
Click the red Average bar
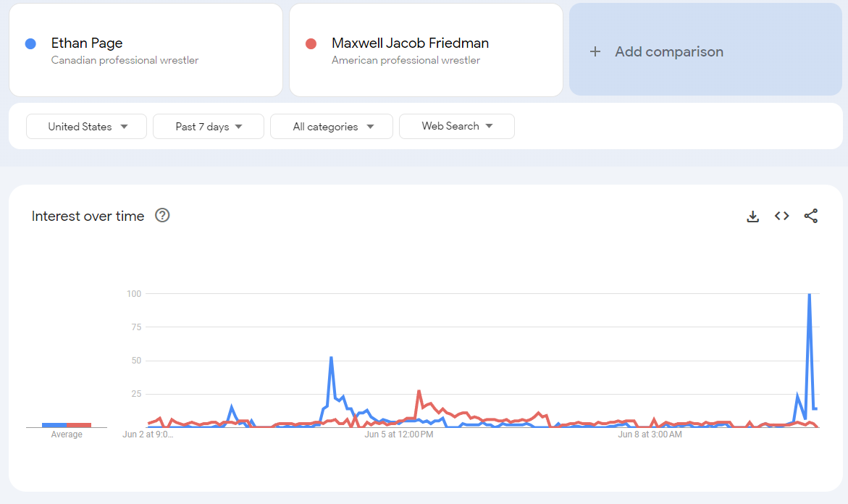click(x=79, y=425)
